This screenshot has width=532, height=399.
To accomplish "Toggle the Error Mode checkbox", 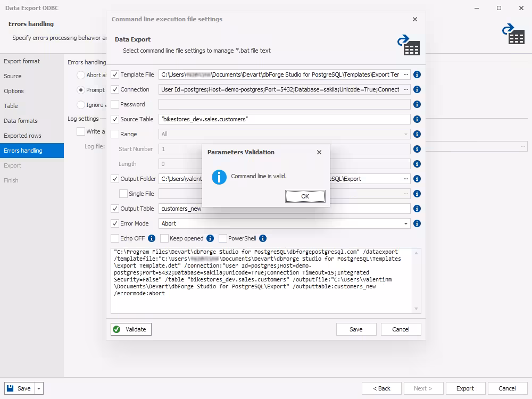I will click(x=115, y=223).
